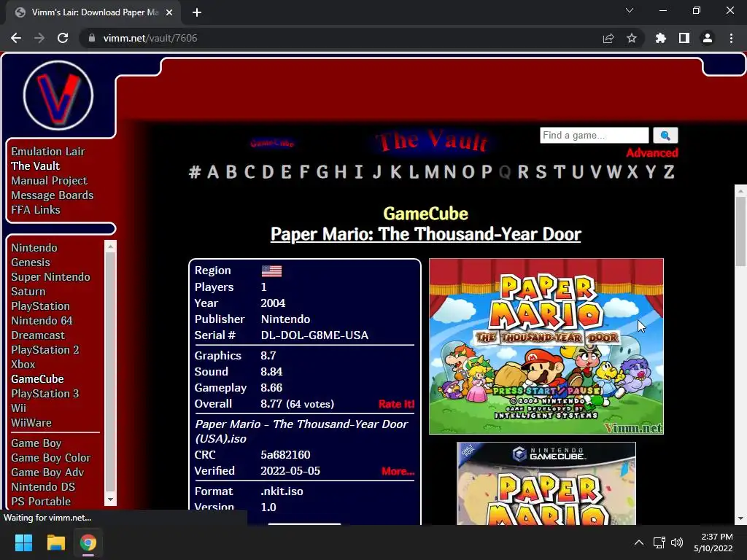
Task: Reload the page with the refresh icon
Action: [63, 38]
